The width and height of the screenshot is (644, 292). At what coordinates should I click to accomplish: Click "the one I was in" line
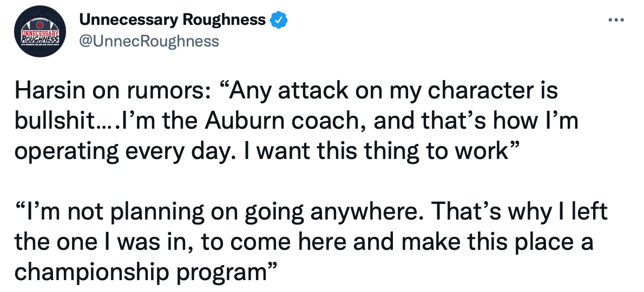coord(103,242)
